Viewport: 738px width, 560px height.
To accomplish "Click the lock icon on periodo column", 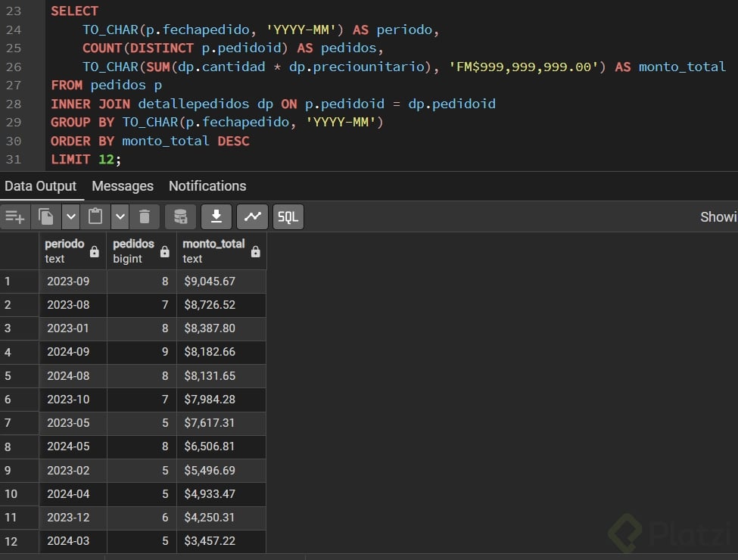I will [x=95, y=252].
